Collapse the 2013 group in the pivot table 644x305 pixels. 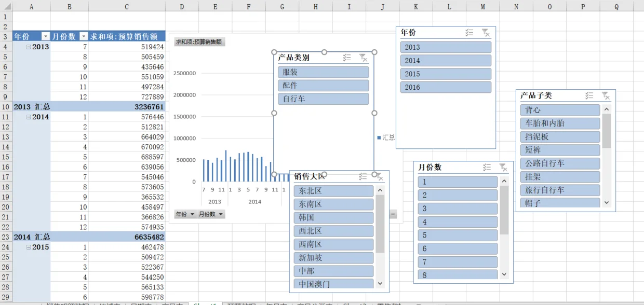29,47
